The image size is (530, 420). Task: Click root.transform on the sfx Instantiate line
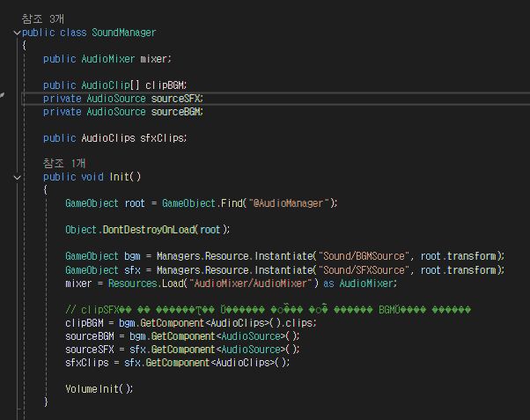459,270
